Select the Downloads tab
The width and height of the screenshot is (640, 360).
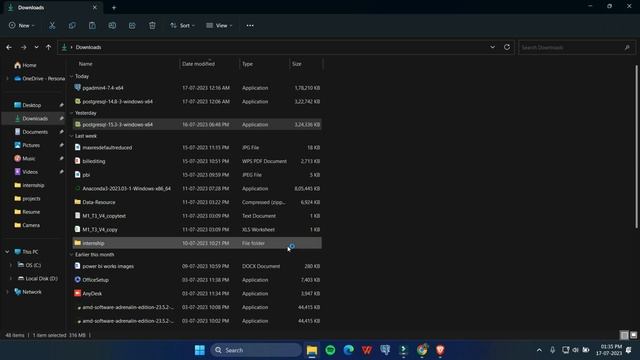tap(52, 7)
